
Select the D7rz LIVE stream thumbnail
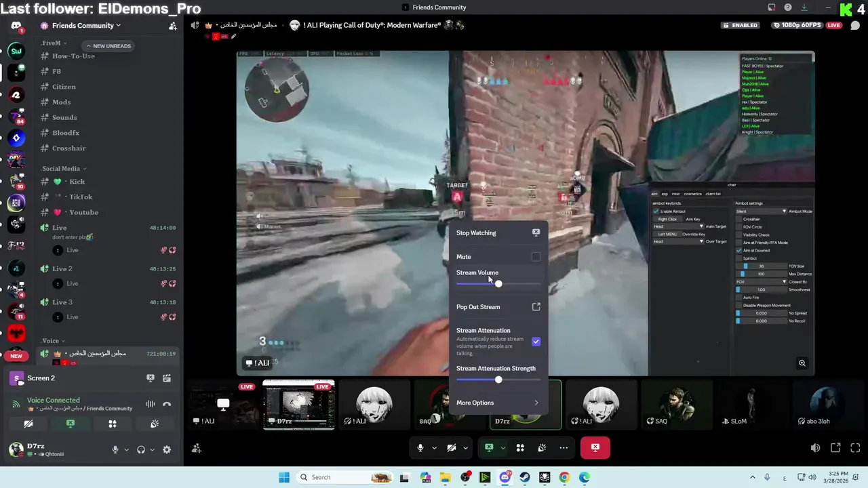click(298, 405)
